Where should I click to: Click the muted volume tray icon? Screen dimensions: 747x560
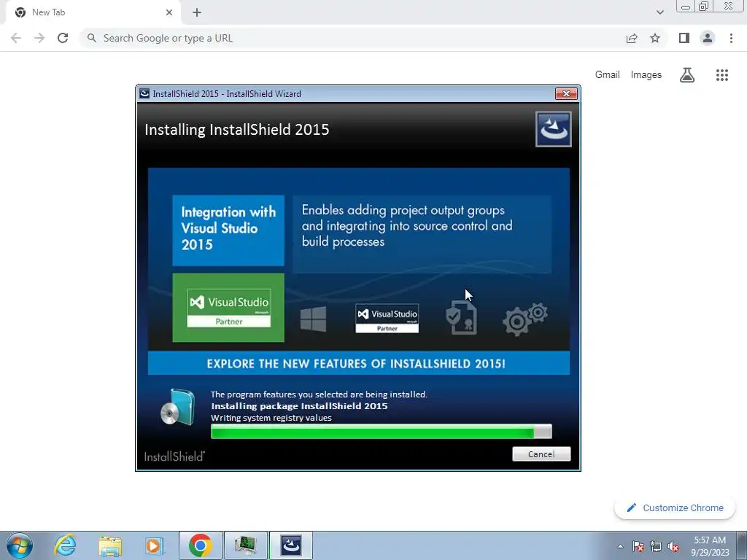[x=673, y=546]
